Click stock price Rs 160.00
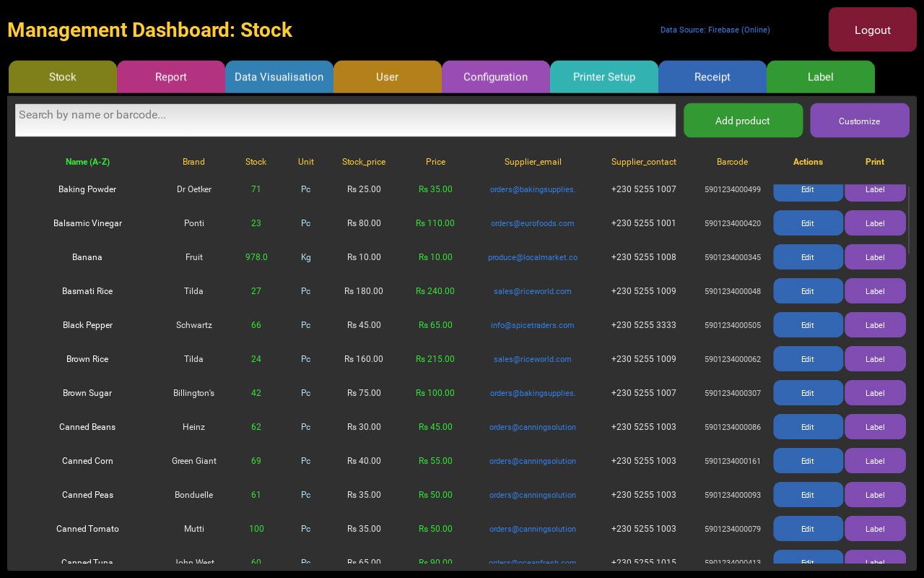Viewport: 924px width, 578px height. coord(364,359)
